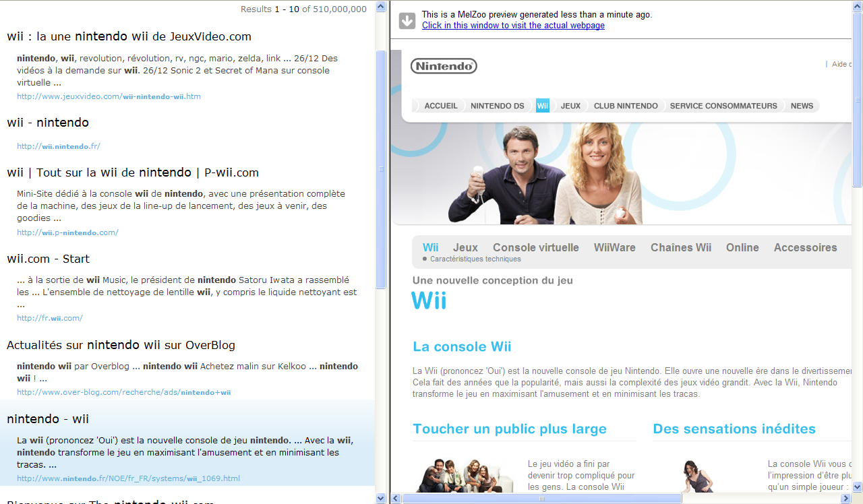
Task: Select the highlighted Wii tab in Nintendo navigation
Action: pos(543,106)
